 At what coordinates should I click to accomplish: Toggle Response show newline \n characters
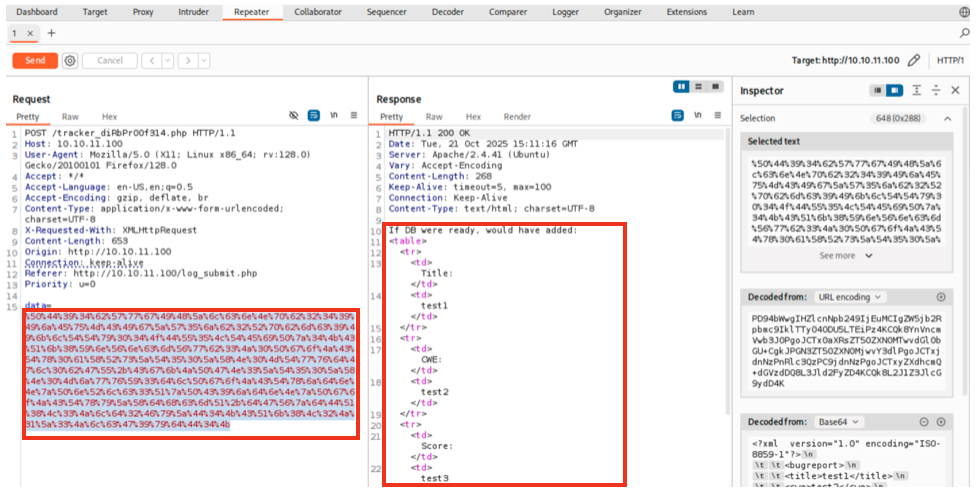pos(697,115)
